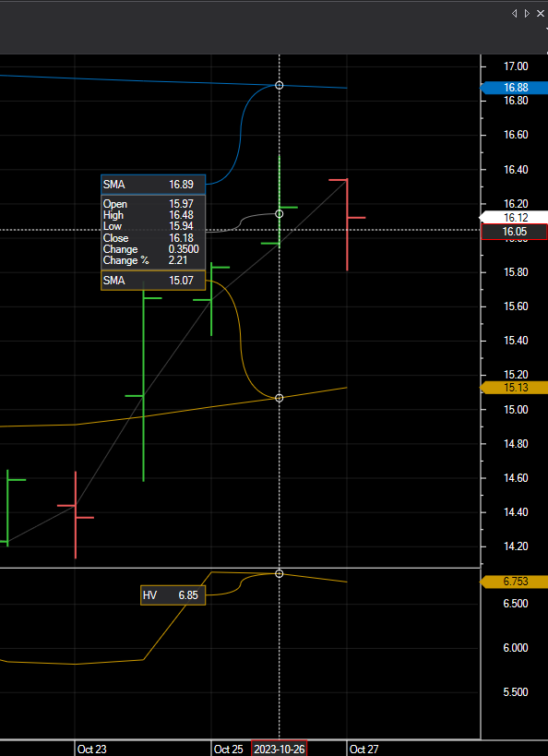Click the white 16.12 last price tag
Image resolution: width=548 pixels, height=756 pixels.
tap(514, 218)
